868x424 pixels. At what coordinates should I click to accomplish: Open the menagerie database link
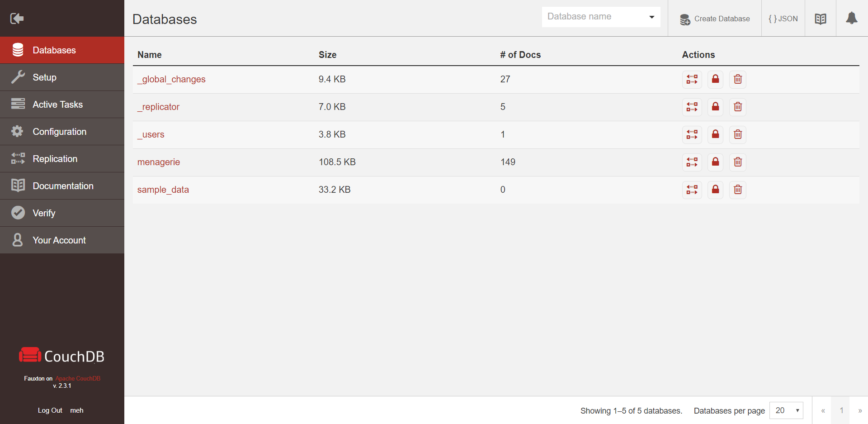coord(159,162)
